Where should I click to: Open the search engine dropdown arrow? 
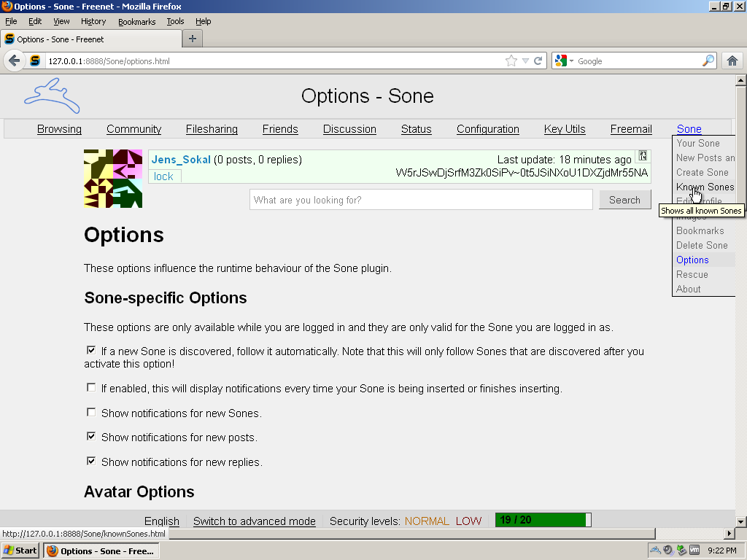click(571, 61)
